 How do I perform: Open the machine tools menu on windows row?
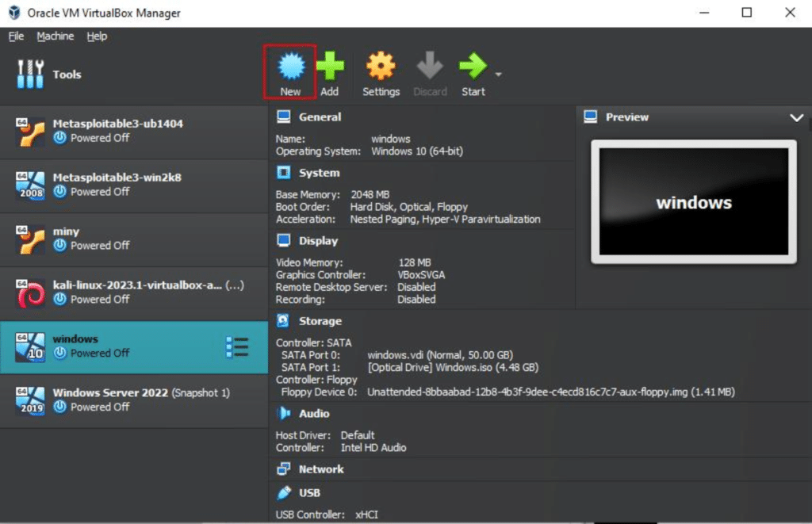tap(237, 347)
